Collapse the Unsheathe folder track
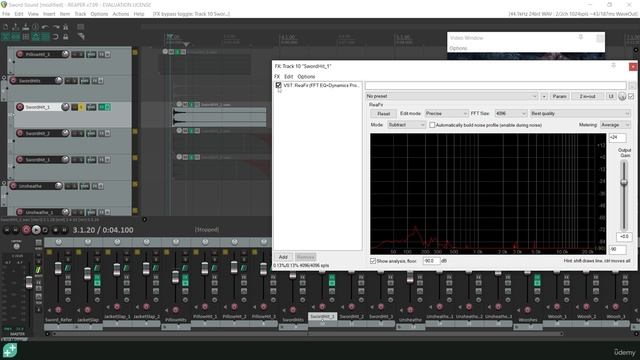 [x=4, y=183]
